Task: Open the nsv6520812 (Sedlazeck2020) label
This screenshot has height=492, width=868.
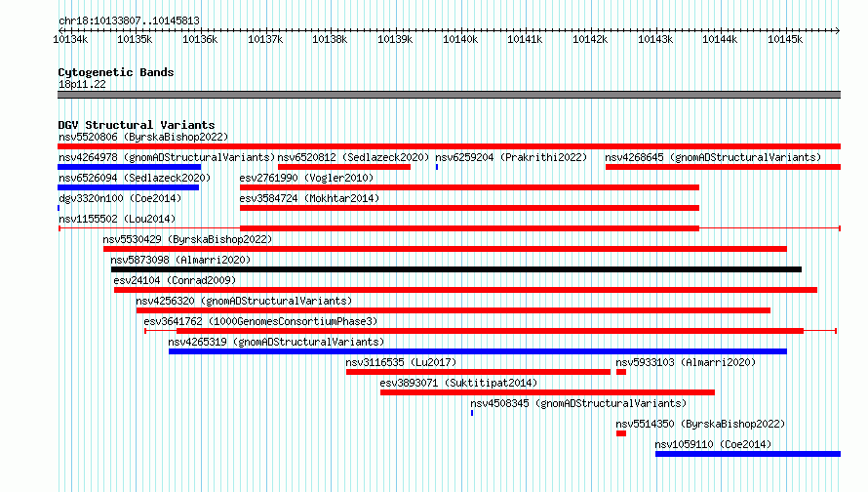Action: pos(353,157)
